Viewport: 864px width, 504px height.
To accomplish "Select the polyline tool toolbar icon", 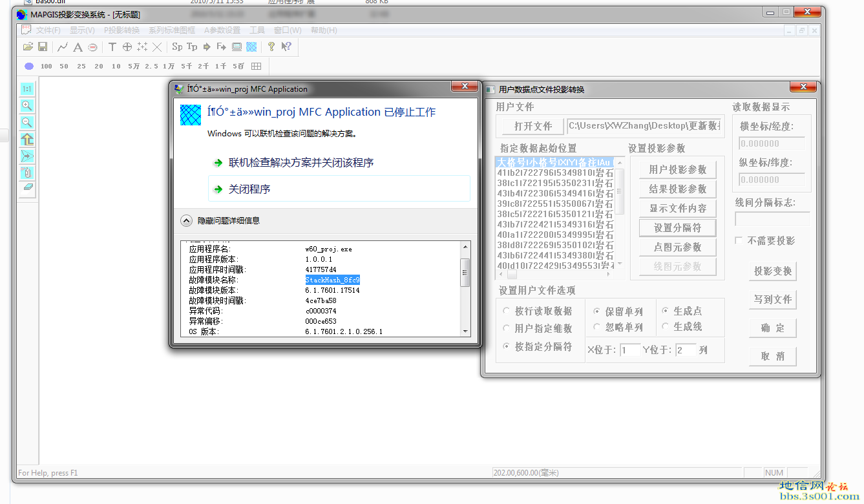I will pyautogui.click(x=63, y=47).
